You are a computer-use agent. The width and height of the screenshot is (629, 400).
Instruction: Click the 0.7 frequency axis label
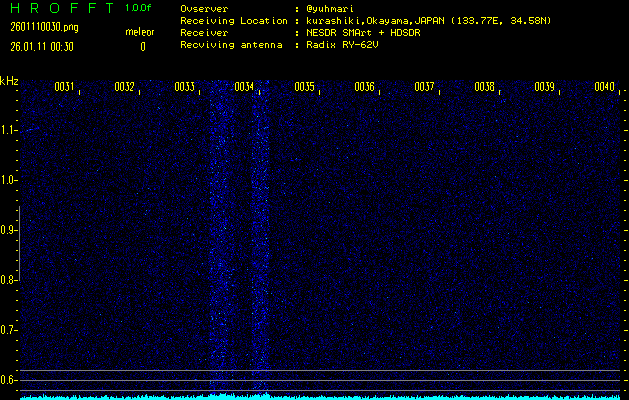9,330
